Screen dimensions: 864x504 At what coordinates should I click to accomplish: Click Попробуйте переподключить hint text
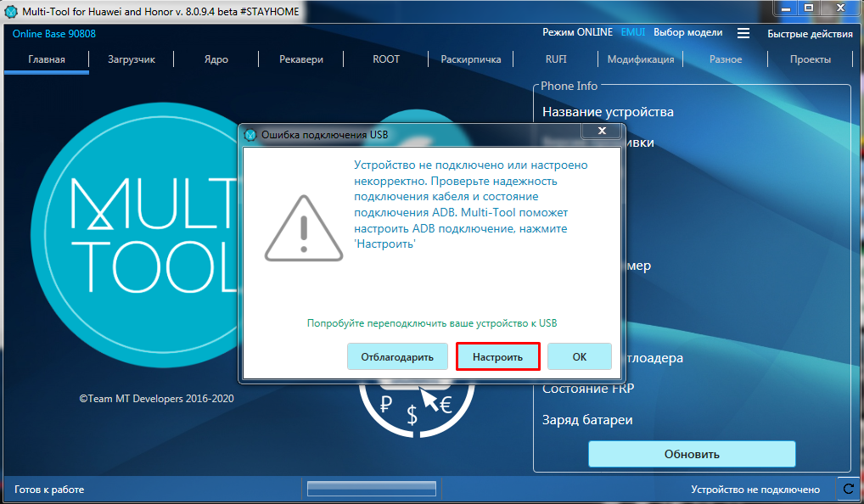point(432,323)
